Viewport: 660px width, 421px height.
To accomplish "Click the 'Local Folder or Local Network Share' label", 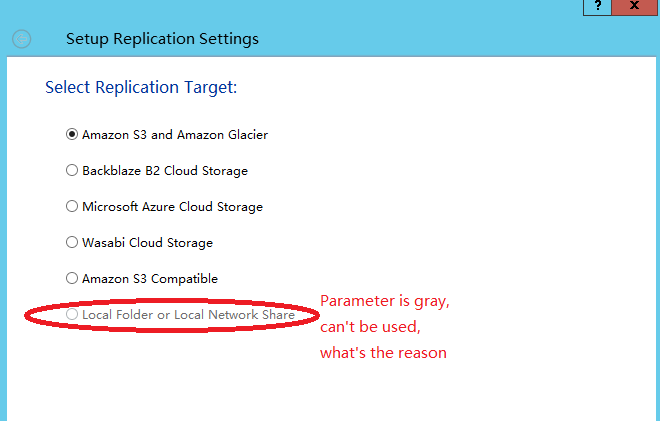I will pos(188,314).
